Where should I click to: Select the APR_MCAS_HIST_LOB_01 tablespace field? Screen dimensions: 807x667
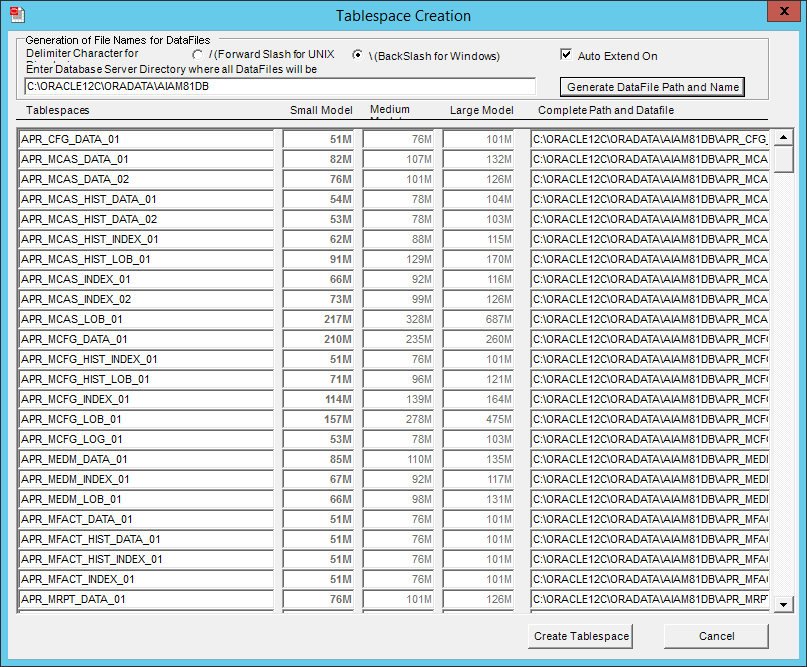pyautogui.click(x=146, y=259)
